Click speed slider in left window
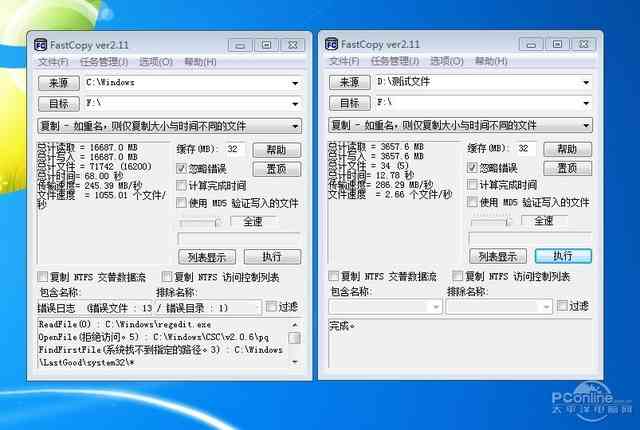Viewport: 640px width, 430px height. pos(201,222)
